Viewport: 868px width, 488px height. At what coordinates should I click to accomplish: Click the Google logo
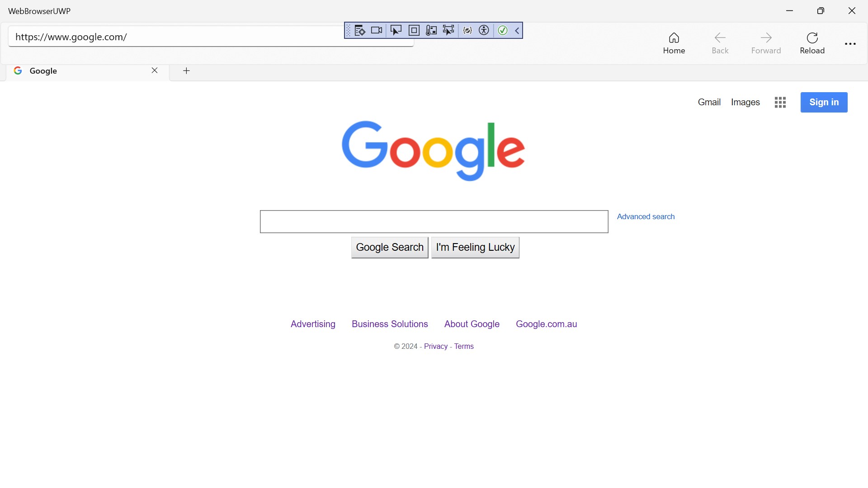pyautogui.click(x=434, y=151)
